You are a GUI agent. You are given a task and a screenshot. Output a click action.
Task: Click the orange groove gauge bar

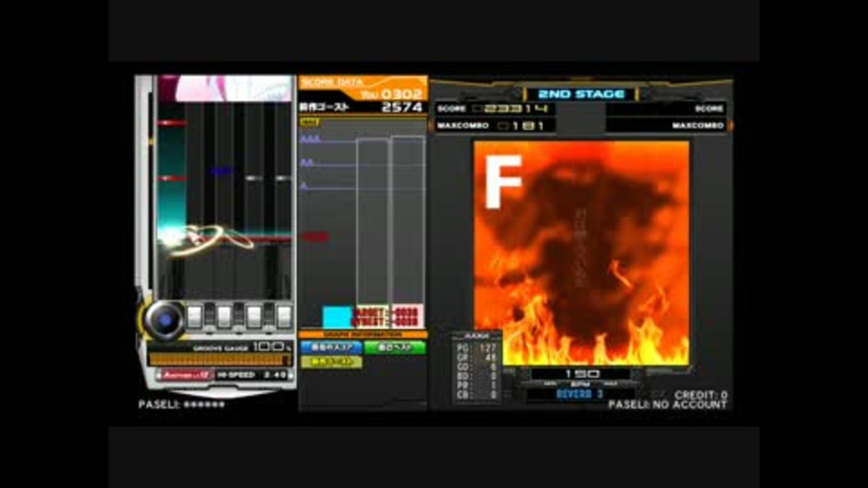point(220,360)
